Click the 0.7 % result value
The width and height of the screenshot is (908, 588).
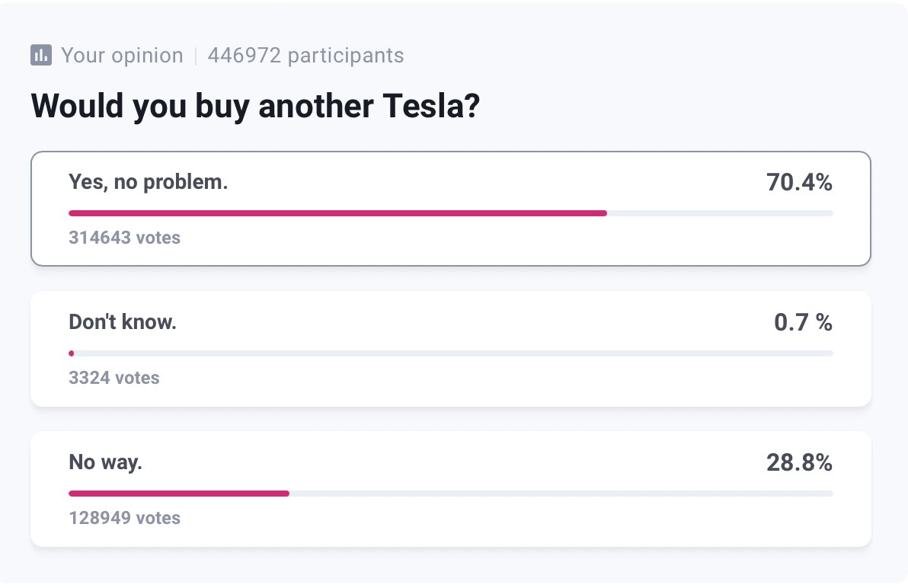[x=803, y=323]
